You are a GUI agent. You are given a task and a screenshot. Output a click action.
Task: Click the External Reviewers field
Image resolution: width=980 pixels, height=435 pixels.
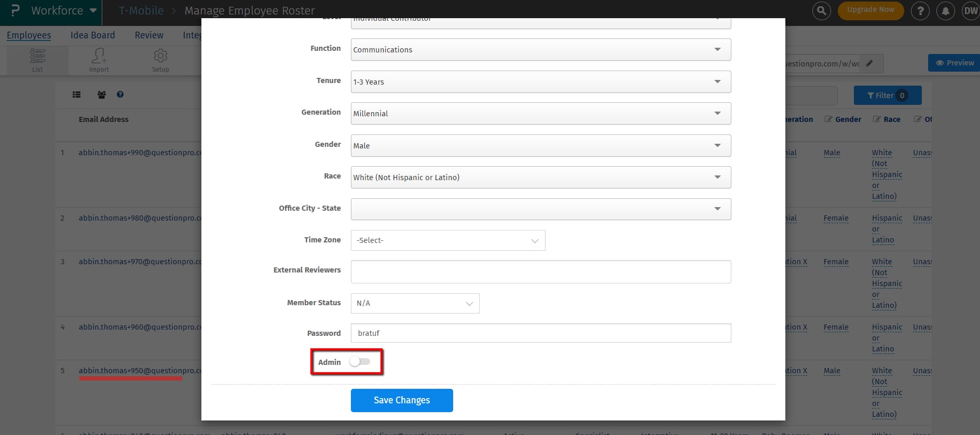[540, 271]
